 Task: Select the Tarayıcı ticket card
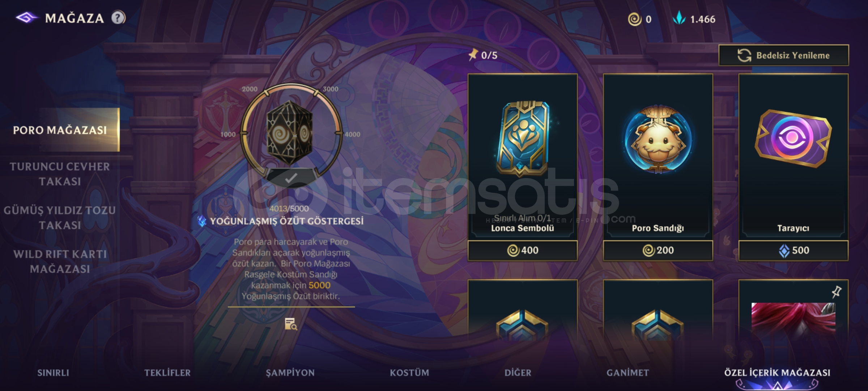click(793, 157)
